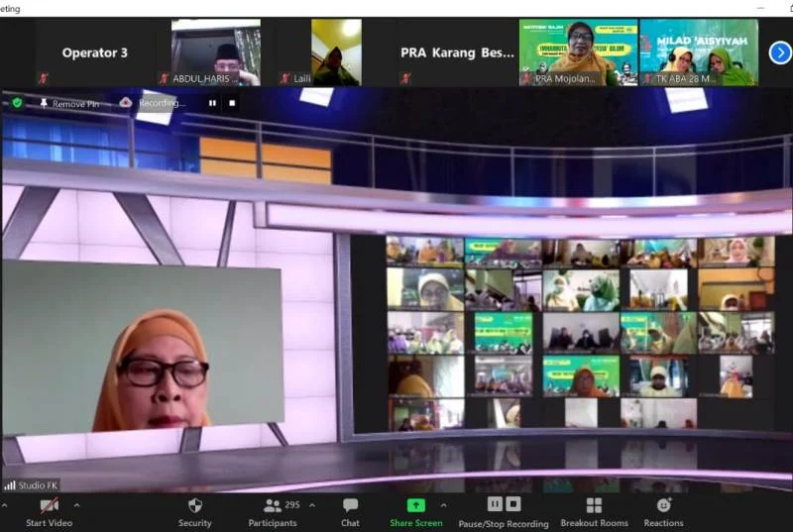Stop recording via top recording indicator
The image size is (793, 532).
(x=233, y=103)
